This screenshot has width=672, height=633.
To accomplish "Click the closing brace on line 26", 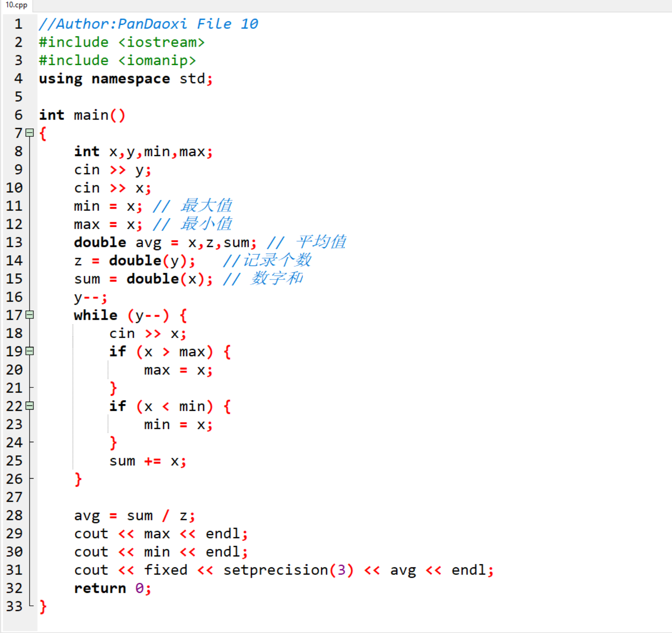I will [x=78, y=479].
